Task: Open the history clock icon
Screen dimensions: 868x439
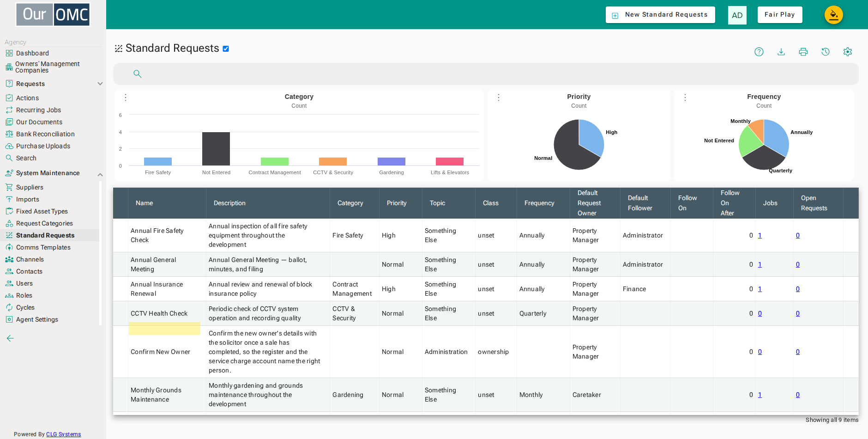Action: (x=826, y=52)
